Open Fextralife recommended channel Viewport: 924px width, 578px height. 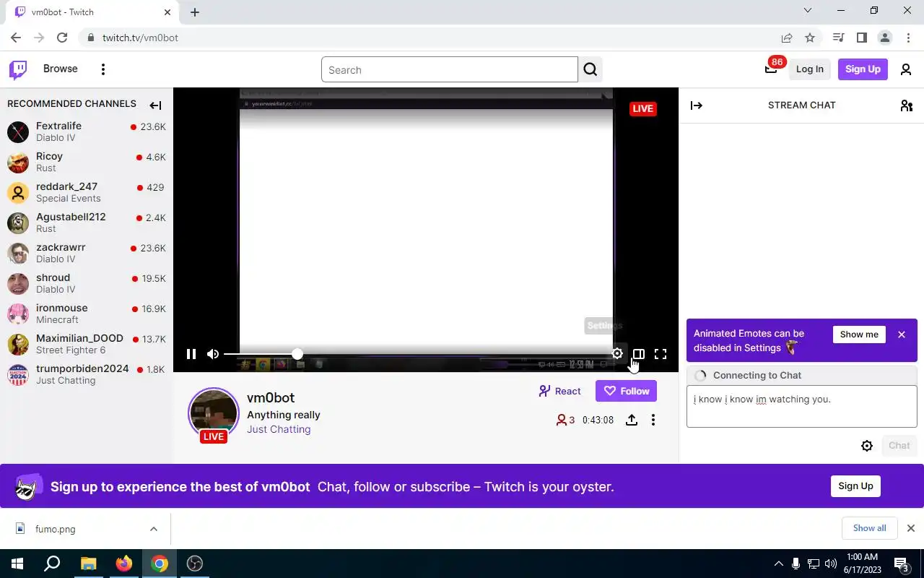click(87, 131)
